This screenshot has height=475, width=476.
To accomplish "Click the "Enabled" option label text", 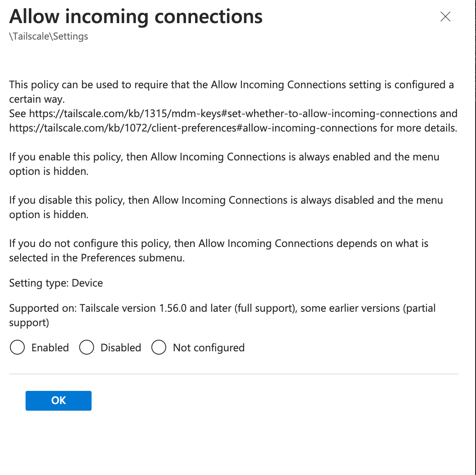I will tap(50, 348).
